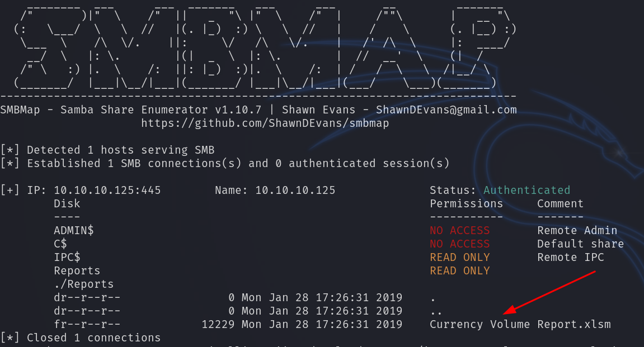Image resolution: width=644 pixels, height=347 pixels.
Task: Click the Disk column header
Action: click(x=67, y=203)
